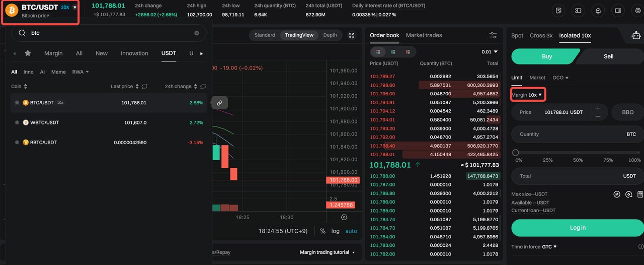
Task: Show both buy and sell orders view
Action: [378, 51]
